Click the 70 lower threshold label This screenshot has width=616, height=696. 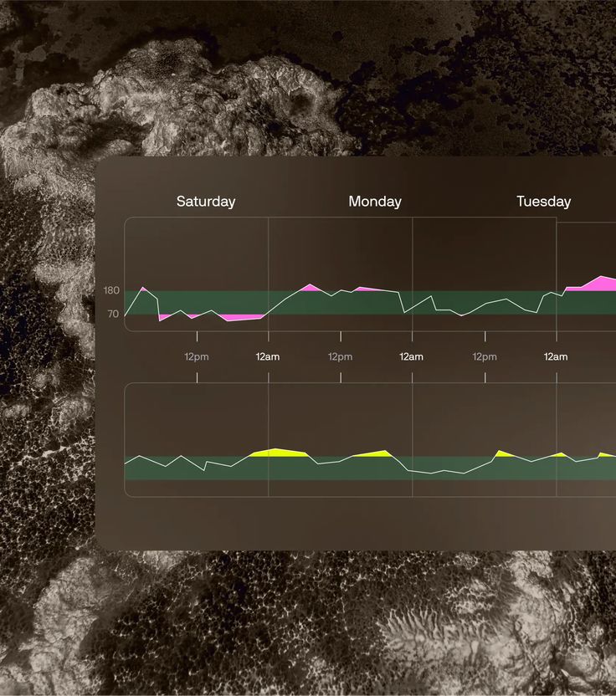[x=113, y=314]
